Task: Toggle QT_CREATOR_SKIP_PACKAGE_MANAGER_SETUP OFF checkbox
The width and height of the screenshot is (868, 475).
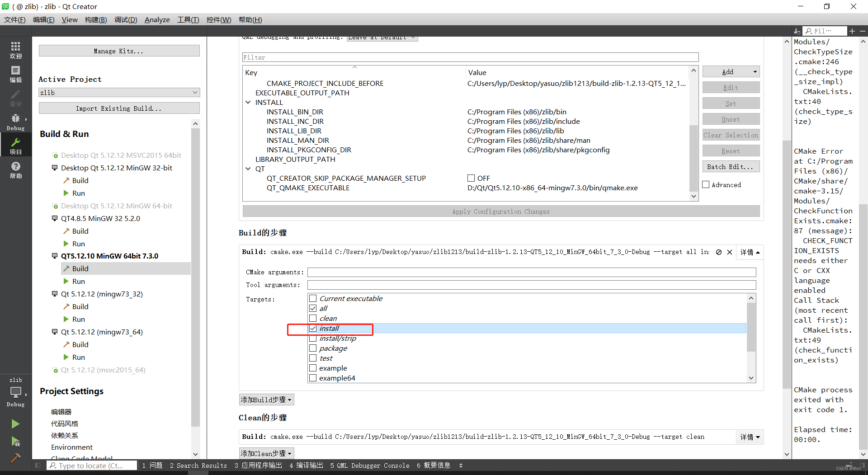Action: click(471, 178)
